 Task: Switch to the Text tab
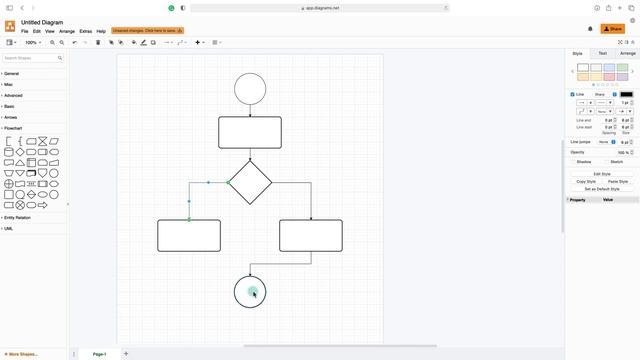[602, 53]
